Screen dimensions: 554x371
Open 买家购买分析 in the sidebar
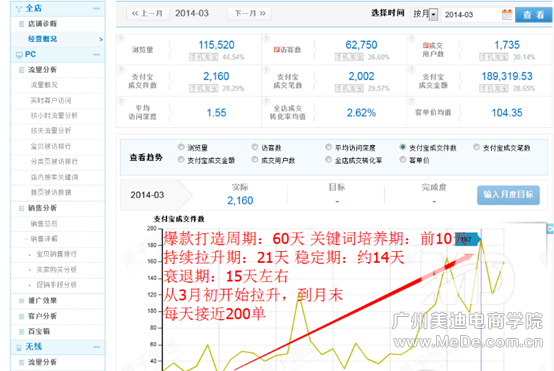click(x=57, y=270)
